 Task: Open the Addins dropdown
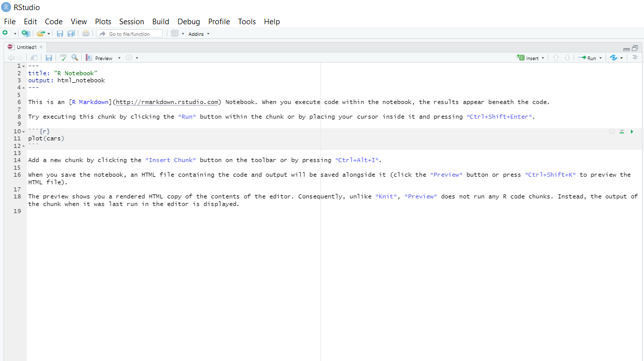pos(199,34)
